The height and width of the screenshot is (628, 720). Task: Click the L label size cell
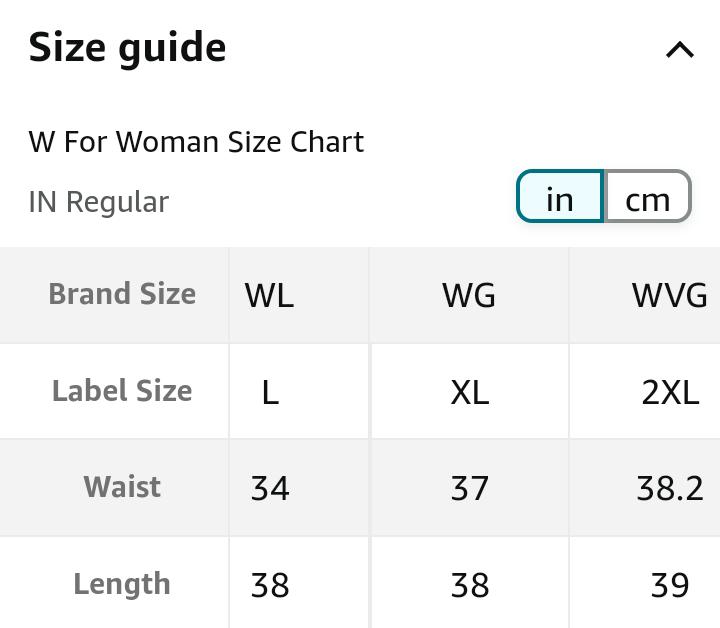pyautogui.click(x=269, y=392)
